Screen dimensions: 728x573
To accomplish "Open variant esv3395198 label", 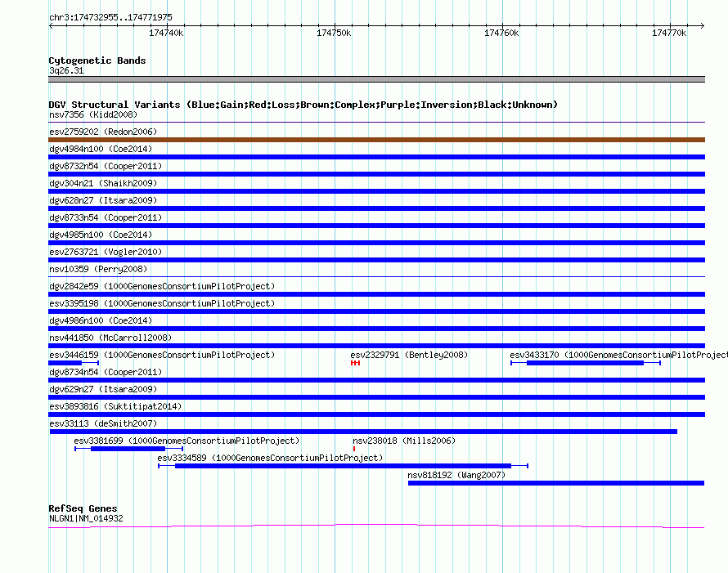I will [162, 303].
